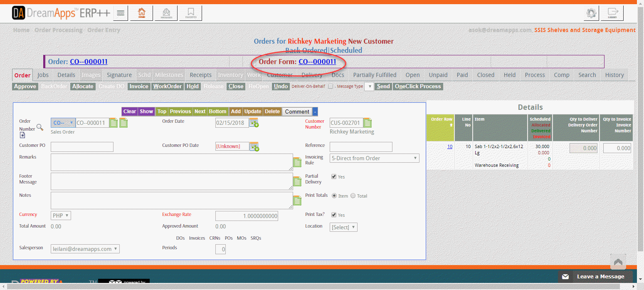Uncheck the Print Tax Yes checkbox

point(334,215)
